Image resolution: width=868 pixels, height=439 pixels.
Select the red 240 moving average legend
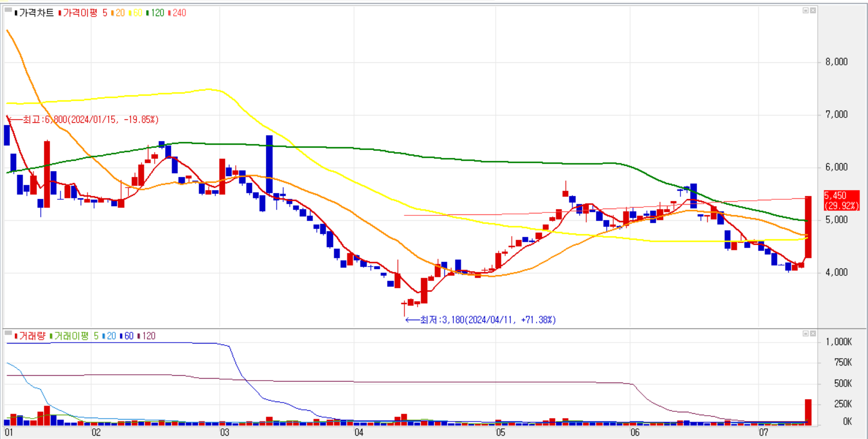coord(177,13)
